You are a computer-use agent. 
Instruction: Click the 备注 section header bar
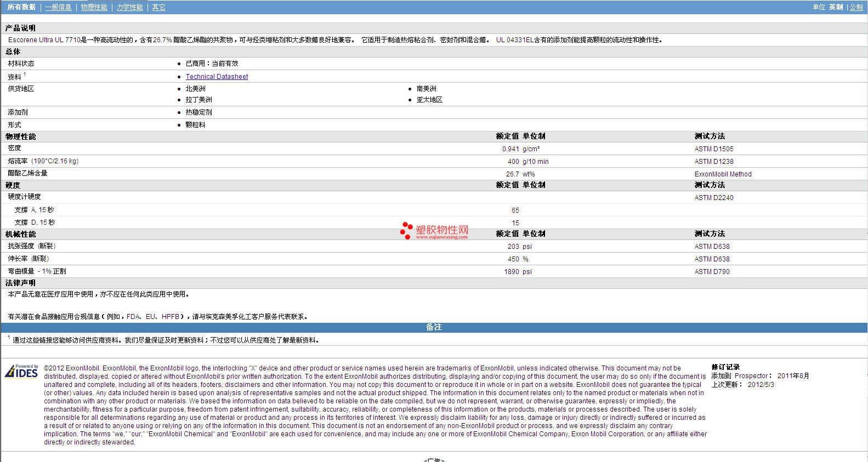[434, 327]
